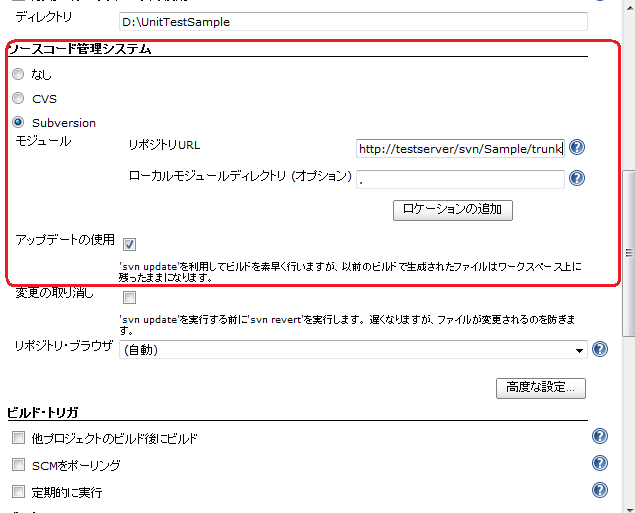
Task: Click the scrollbar down arrow
Action: click(629, 509)
